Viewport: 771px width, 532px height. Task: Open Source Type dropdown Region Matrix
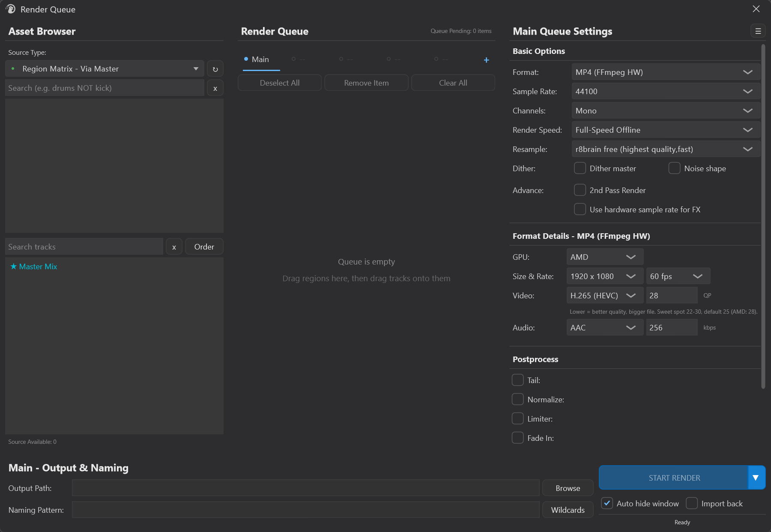pyautogui.click(x=105, y=69)
